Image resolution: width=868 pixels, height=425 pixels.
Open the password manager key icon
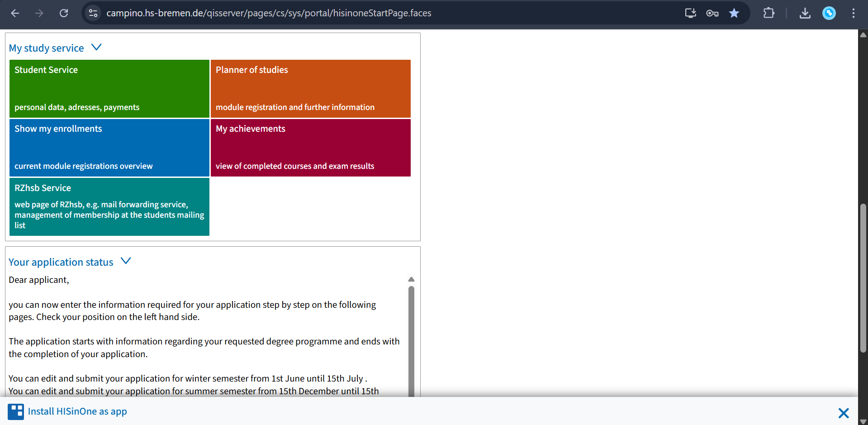click(712, 13)
